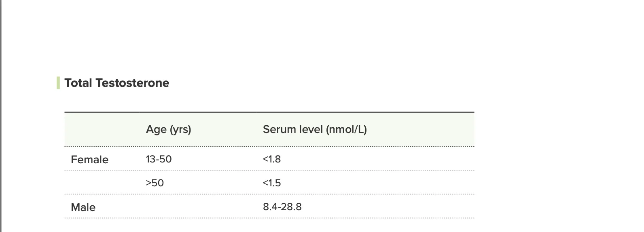Click the "(nmol/L)" unit in the header
644x232 pixels.
pyautogui.click(x=346, y=129)
